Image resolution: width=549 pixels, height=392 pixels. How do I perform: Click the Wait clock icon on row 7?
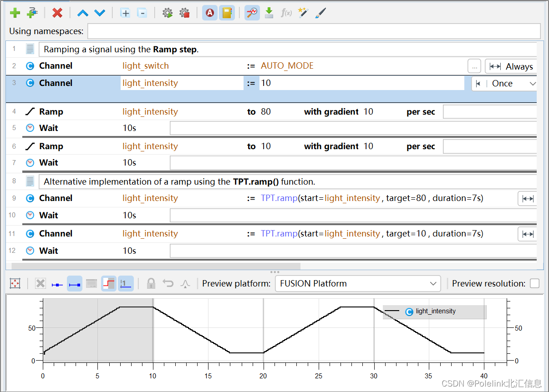tap(30, 163)
